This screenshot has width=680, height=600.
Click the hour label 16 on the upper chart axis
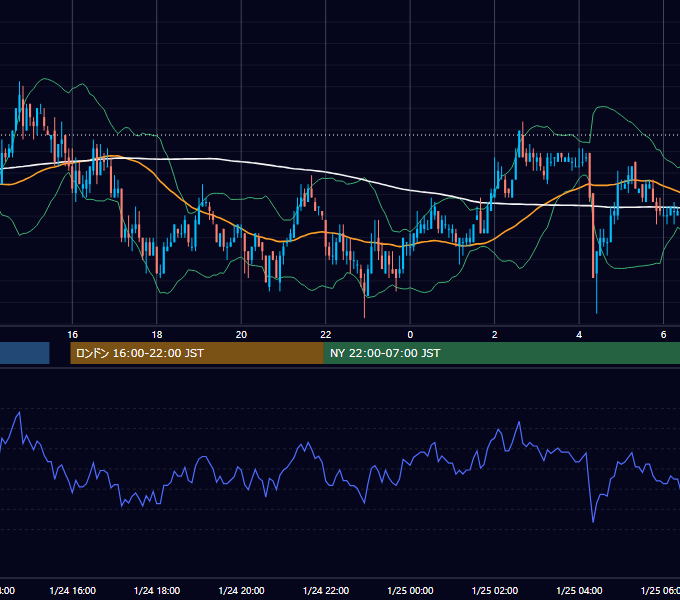click(72, 334)
